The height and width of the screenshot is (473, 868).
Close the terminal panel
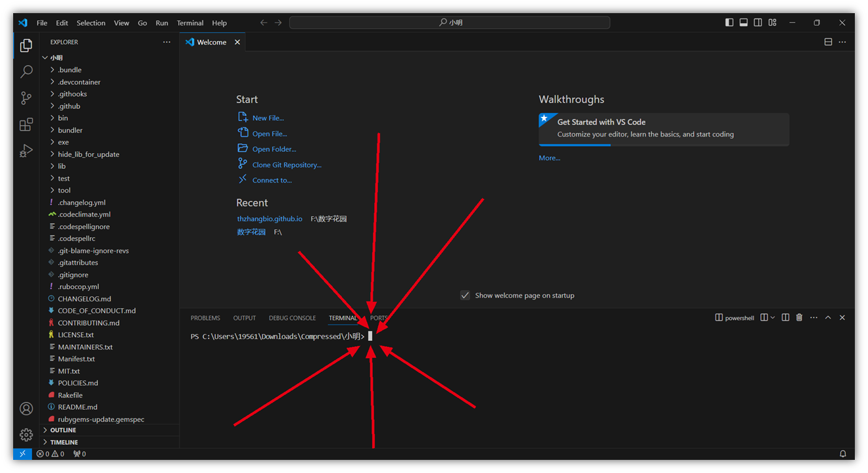tap(842, 317)
